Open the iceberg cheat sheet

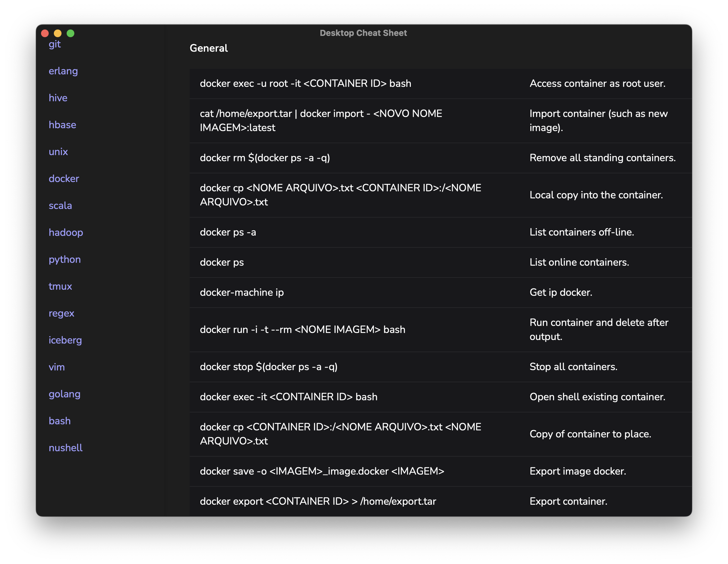[65, 340]
